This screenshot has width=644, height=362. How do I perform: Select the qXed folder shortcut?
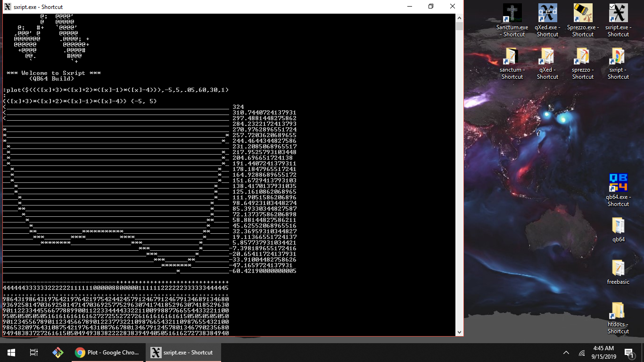pyautogui.click(x=547, y=57)
